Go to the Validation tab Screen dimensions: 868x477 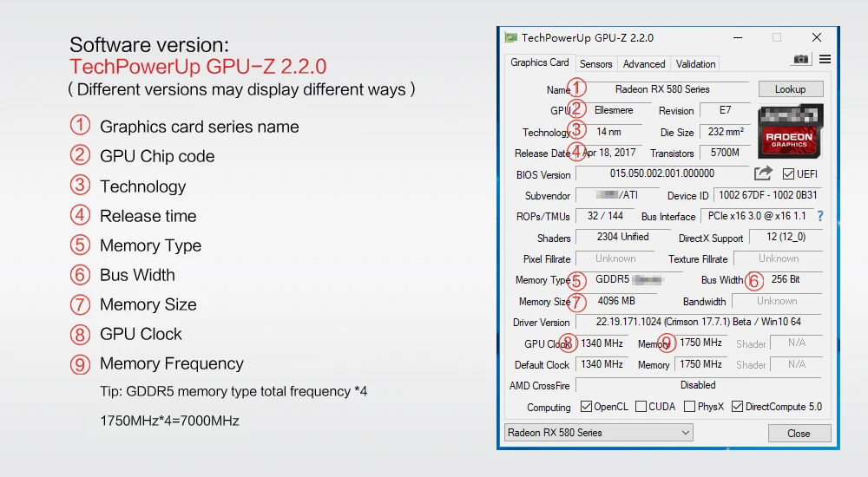pyautogui.click(x=695, y=63)
